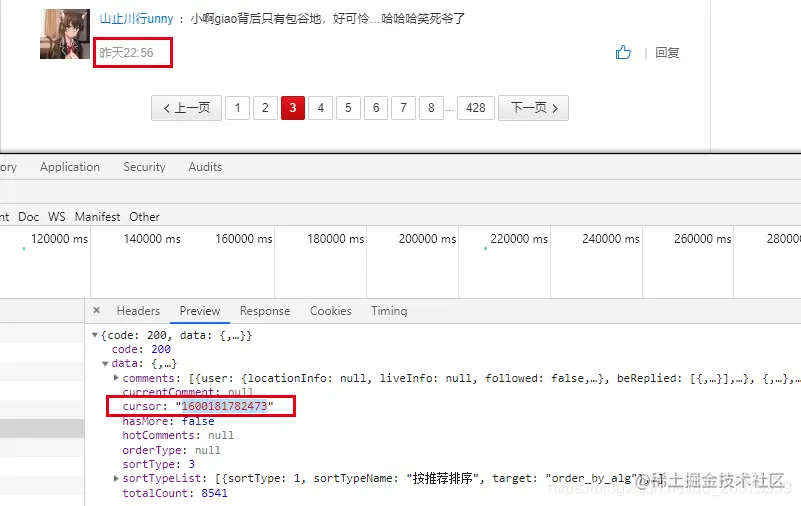This screenshot has width=801, height=506.
Task: Switch to the Response tab
Action: pos(265,311)
